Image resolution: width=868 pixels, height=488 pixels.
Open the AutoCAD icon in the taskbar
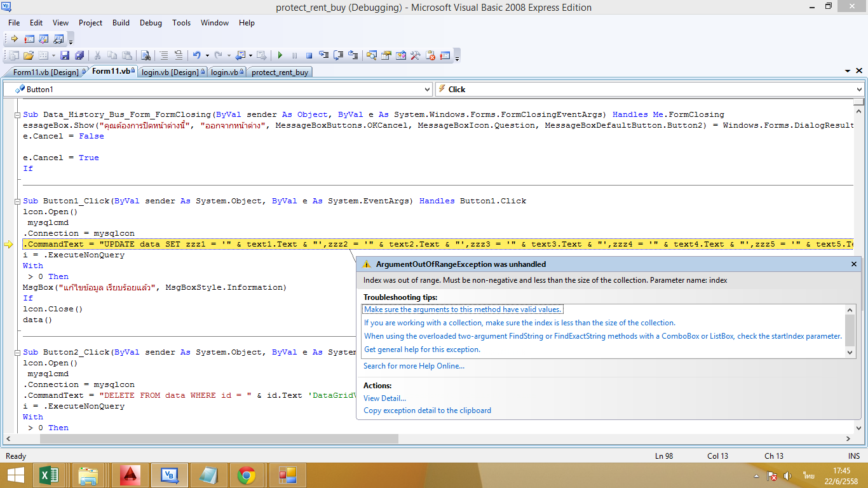tap(130, 475)
